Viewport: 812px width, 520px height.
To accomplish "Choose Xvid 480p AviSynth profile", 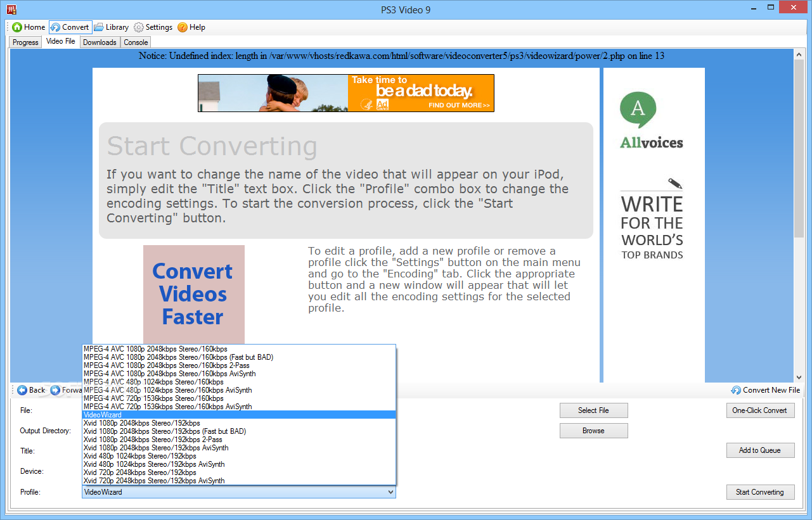I will [x=239, y=464].
